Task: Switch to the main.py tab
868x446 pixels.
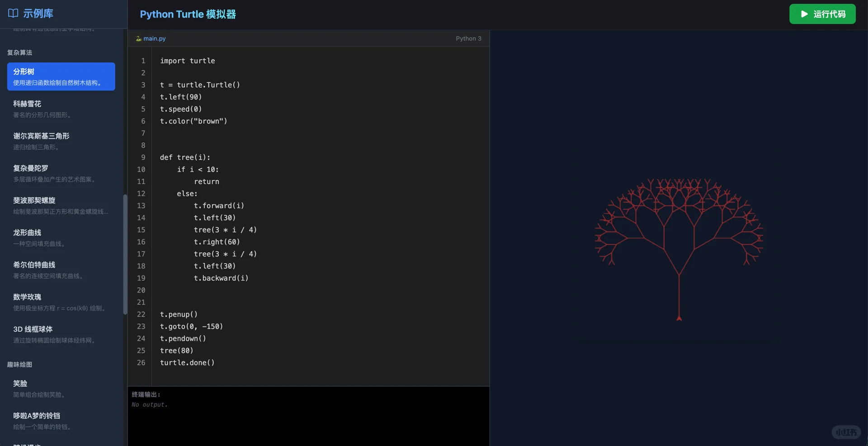Action: [154, 38]
